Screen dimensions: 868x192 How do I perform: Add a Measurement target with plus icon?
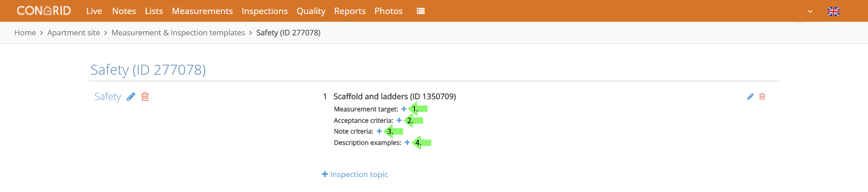[404, 109]
